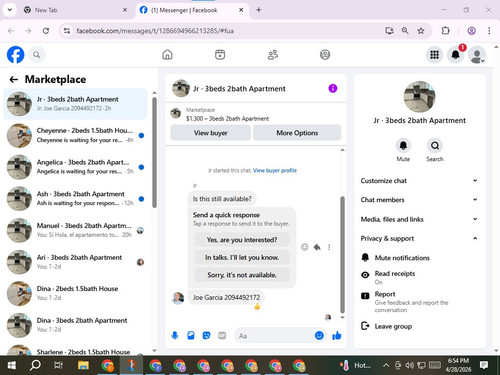Open Chrome profile icon
This screenshot has height=375, width=500.
coord(471,31)
